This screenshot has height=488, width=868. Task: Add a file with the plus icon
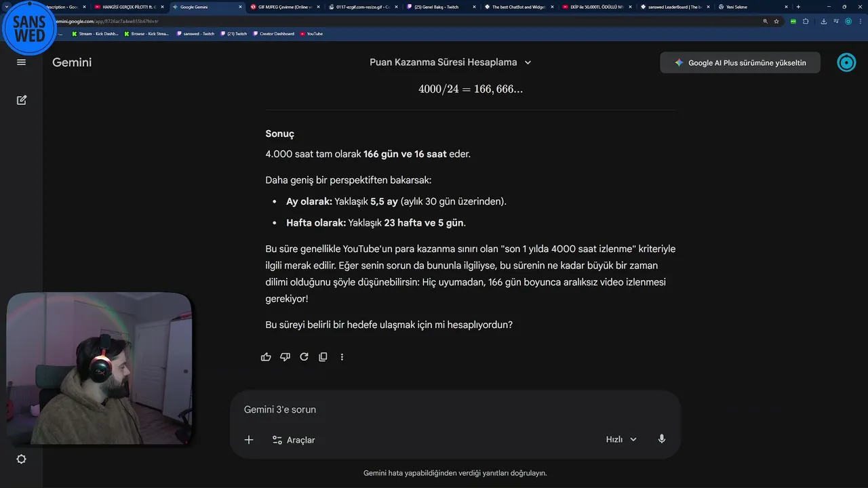(x=249, y=440)
